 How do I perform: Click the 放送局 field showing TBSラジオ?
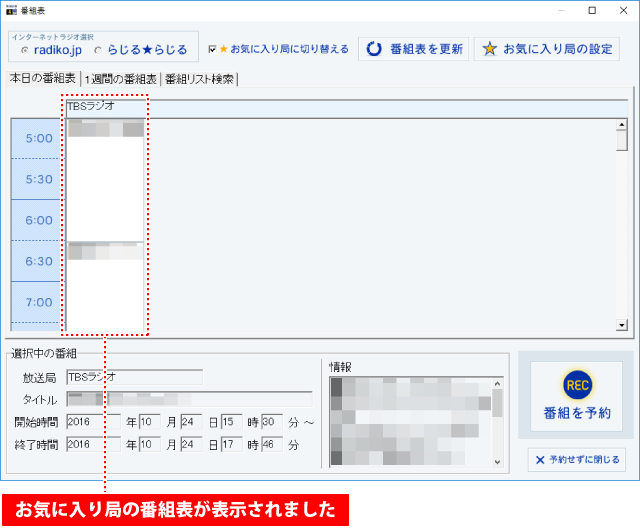click(135, 377)
